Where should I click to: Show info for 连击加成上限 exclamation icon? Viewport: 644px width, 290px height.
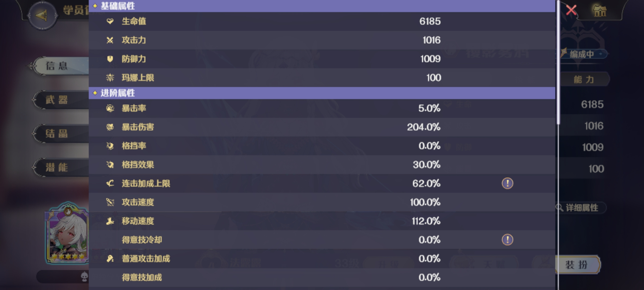pyautogui.click(x=507, y=183)
